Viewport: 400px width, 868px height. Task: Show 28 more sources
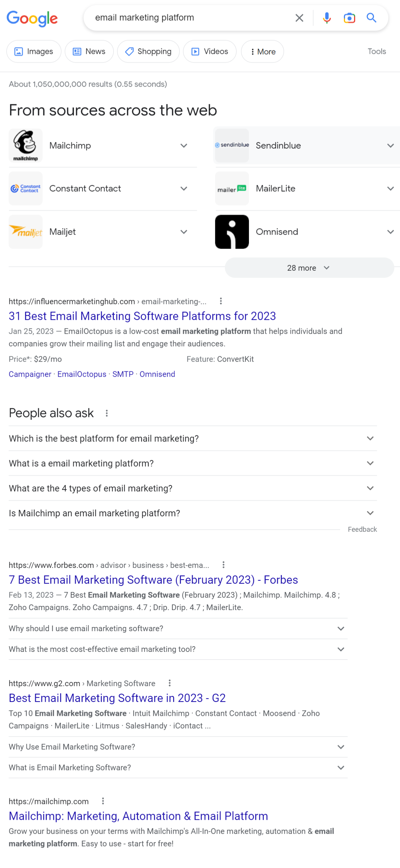[309, 268]
